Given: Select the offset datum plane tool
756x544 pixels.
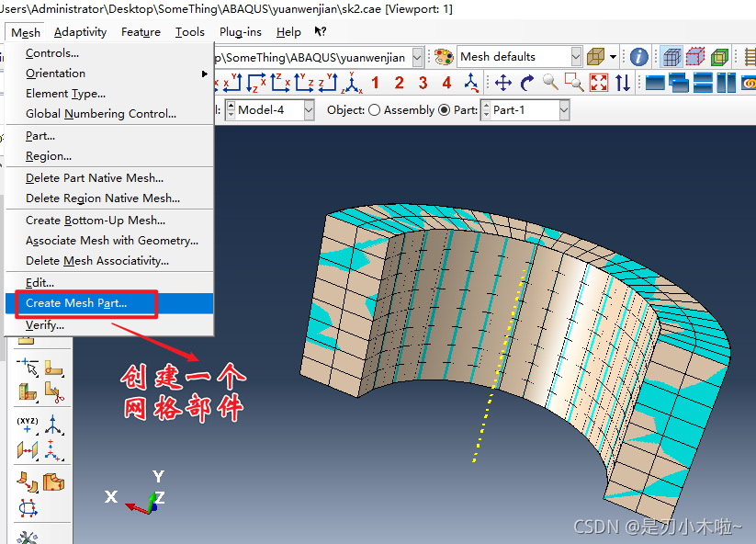Looking at the screenshot, I should [x=28, y=450].
